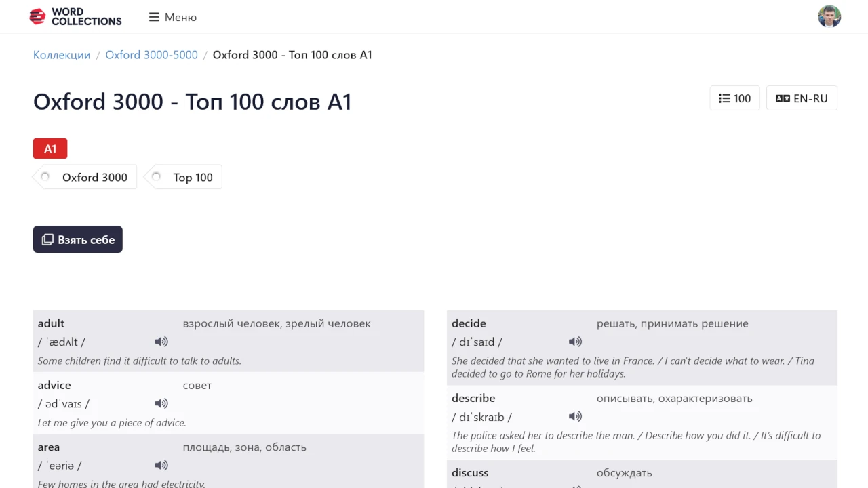Image resolution: width=868 pixels, height=488 pixels.
Task: Click the Взять себе button
Action: click(x=78, y=239)
